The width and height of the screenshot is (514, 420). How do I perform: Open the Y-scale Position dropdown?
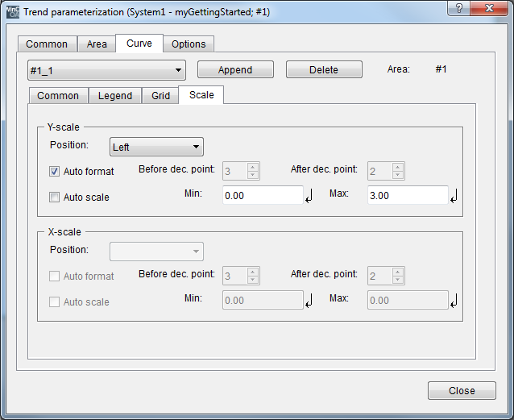156,147
